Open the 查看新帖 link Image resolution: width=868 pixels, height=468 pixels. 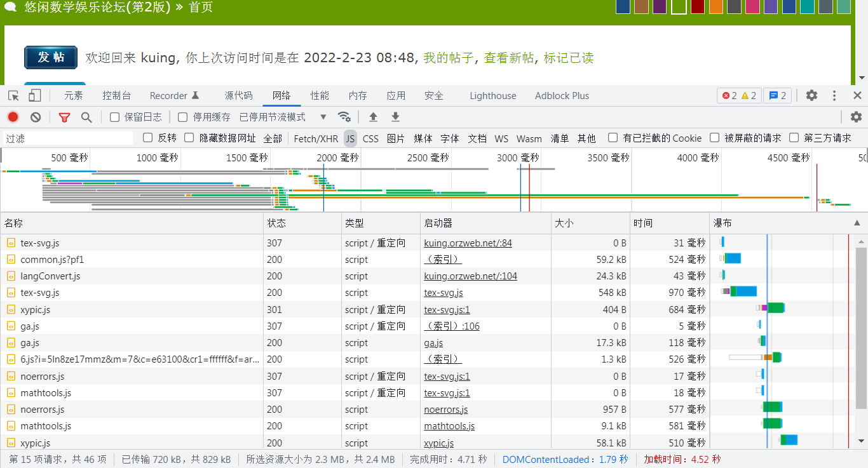[x=509, y=58]
